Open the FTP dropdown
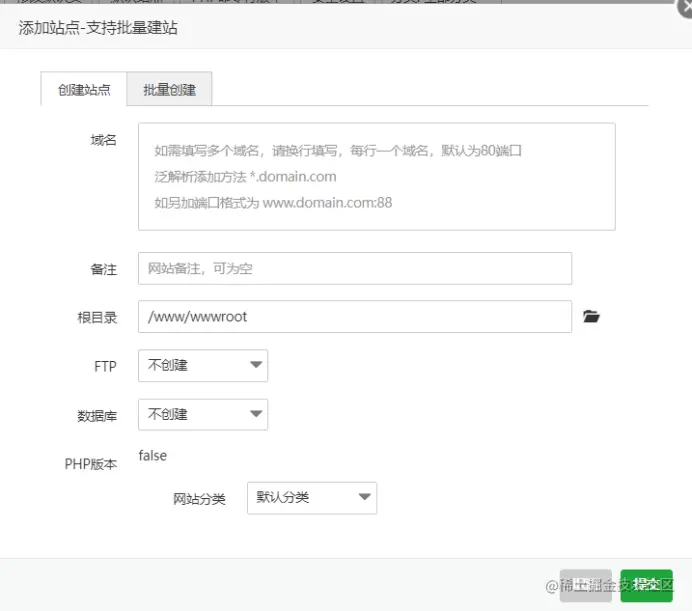Screen dimensions: 692x611 203,366
